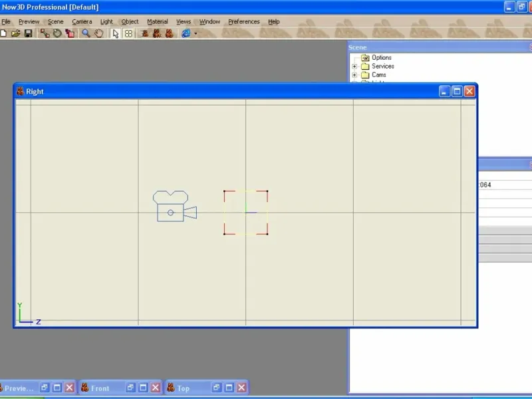This screenshot has width=532, height=399.
Task: Activate the Pan hand tool
Action: pyautogui.click(x=98, y=33)
